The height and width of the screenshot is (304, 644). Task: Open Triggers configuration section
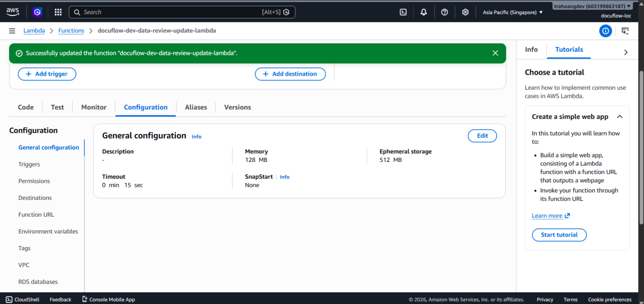[29, 164]
